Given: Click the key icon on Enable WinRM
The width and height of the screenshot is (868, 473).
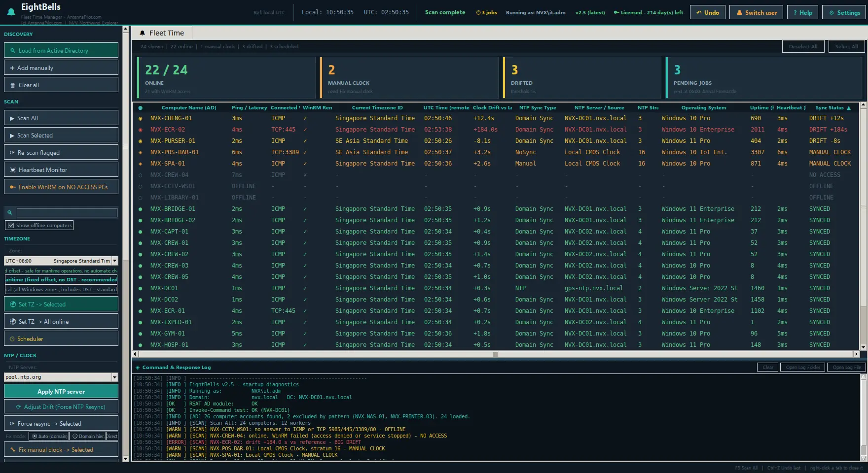Looking at the screenshot, I should [x=13, y=187].
